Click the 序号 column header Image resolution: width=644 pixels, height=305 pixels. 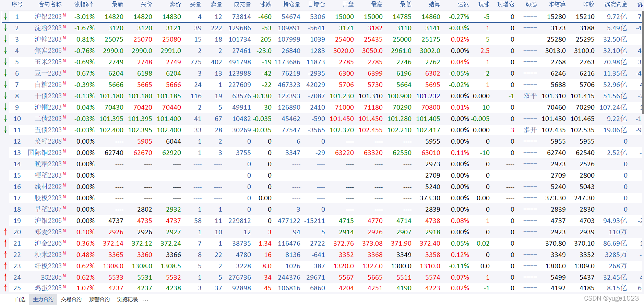tap(17, 4)
